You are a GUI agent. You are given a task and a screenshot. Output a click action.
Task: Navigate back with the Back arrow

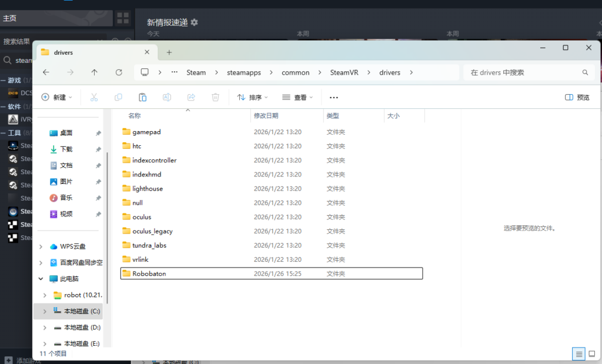point(46,72)
